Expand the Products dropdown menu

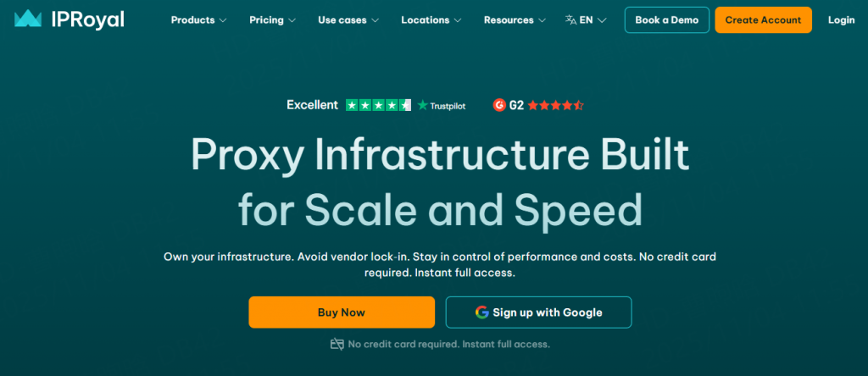(198, 19)
